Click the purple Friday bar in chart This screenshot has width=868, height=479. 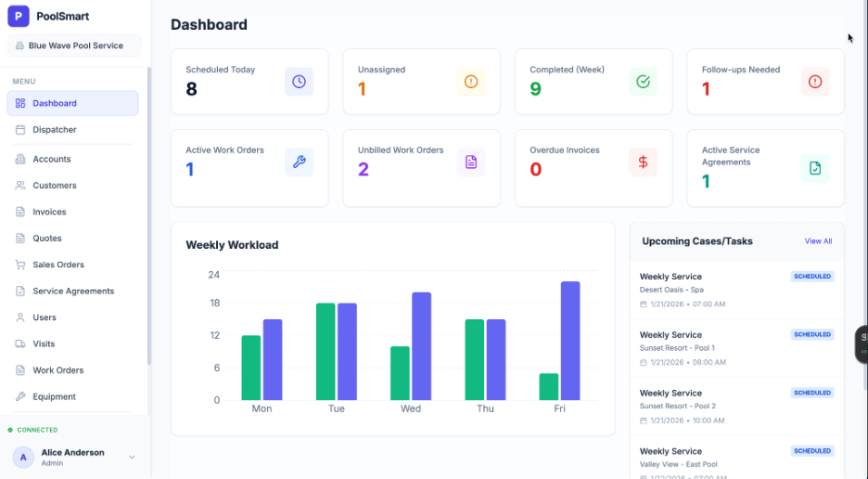tap(570, 341)
